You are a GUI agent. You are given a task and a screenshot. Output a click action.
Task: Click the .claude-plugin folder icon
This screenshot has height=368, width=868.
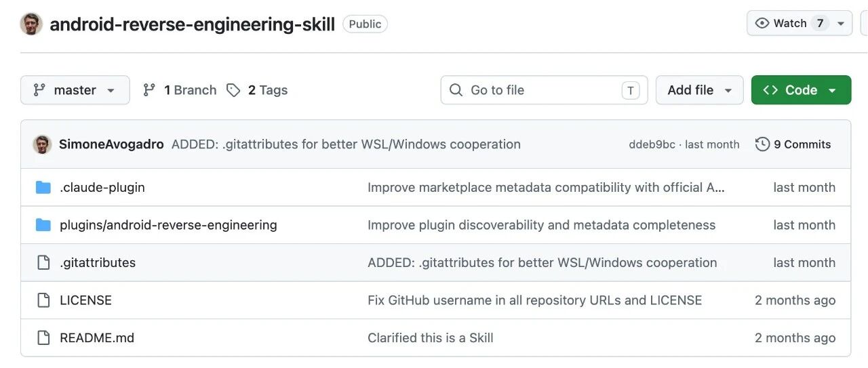point(43,188)
